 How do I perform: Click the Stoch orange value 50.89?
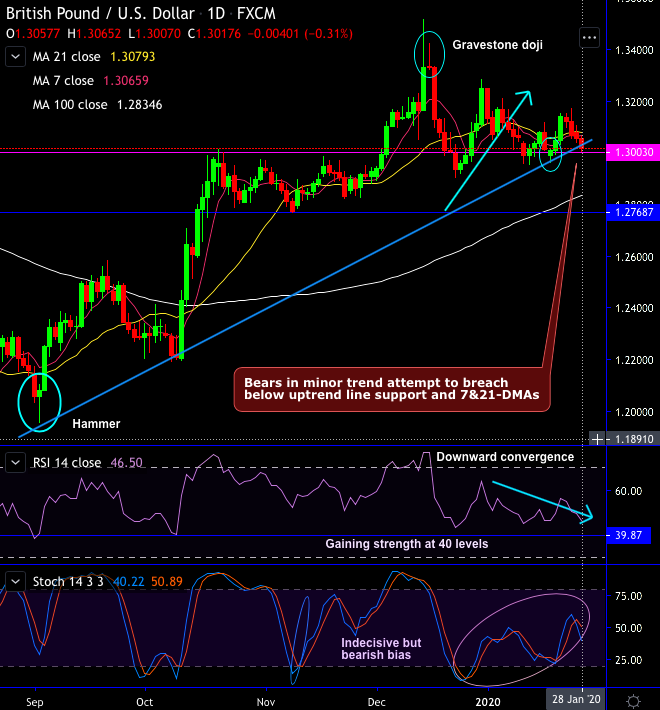[x=167, y=581]
